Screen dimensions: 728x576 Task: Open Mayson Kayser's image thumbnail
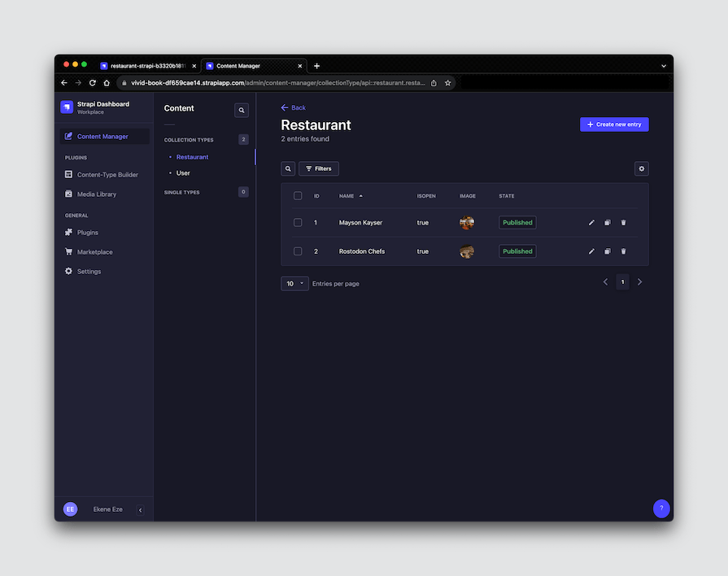pos(466,222)
